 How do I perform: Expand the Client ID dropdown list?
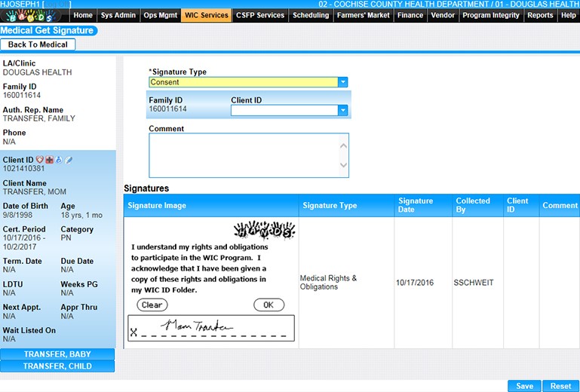click(343, 110)
